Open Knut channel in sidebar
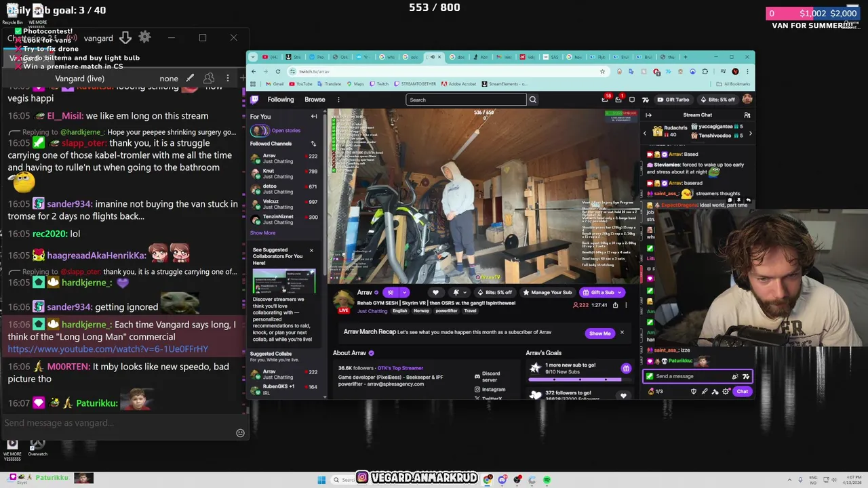868x488 pixels. [284, 174]
